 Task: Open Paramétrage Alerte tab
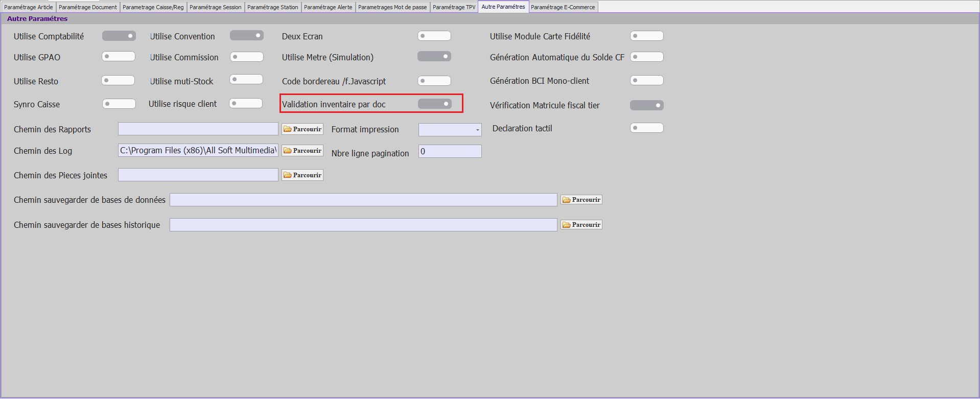[x=328, y=7]
